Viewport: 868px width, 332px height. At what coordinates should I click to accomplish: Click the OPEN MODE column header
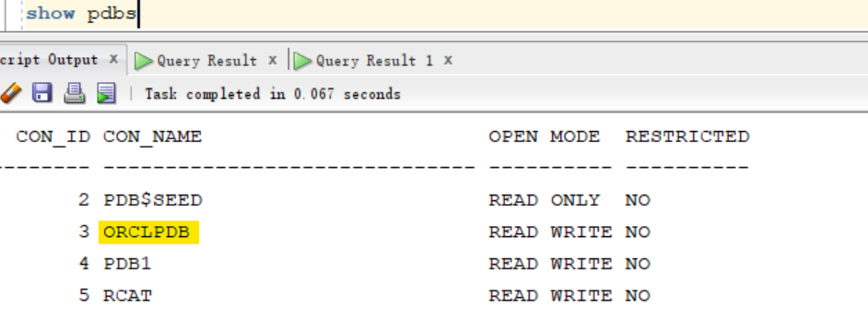tap(545, 136)
